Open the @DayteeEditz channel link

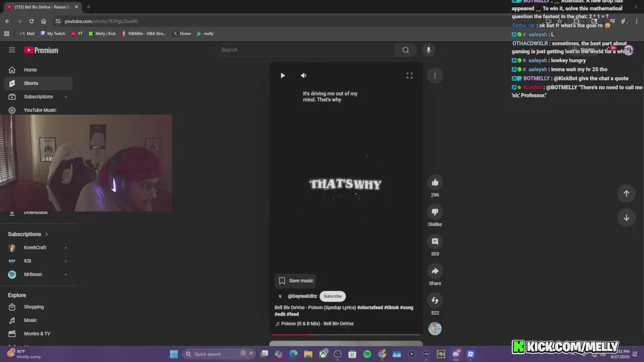[302, 296]
